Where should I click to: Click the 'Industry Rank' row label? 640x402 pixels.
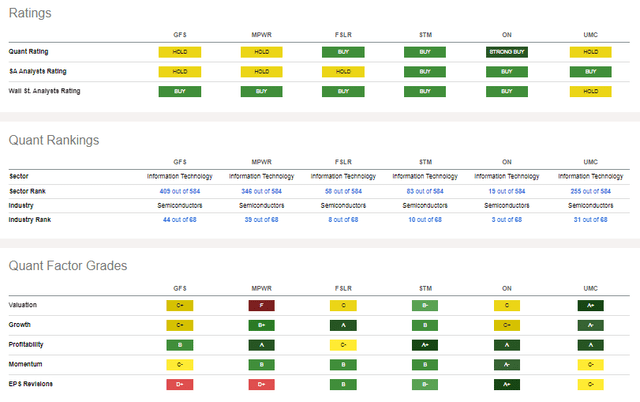point(30,220)
